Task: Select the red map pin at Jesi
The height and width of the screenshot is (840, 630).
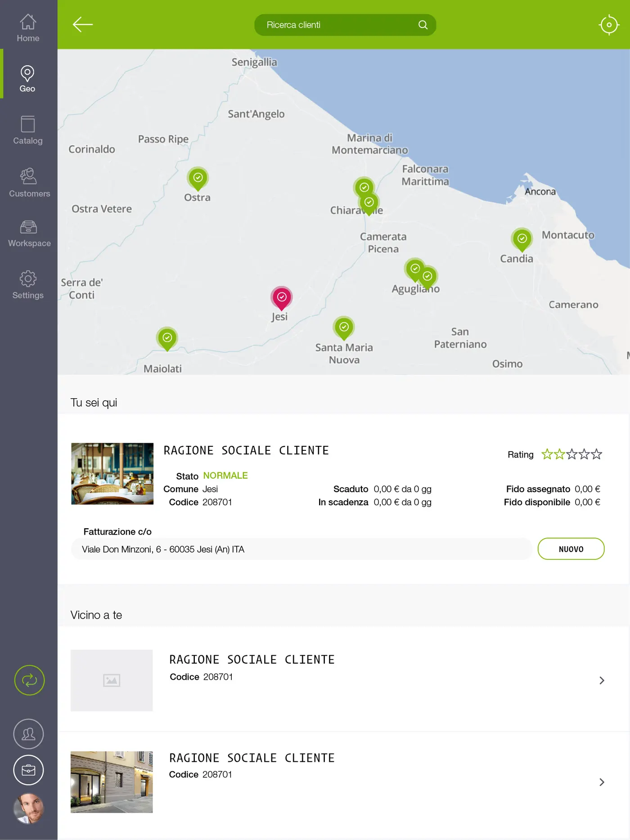Action: click(x=282, y=298)
